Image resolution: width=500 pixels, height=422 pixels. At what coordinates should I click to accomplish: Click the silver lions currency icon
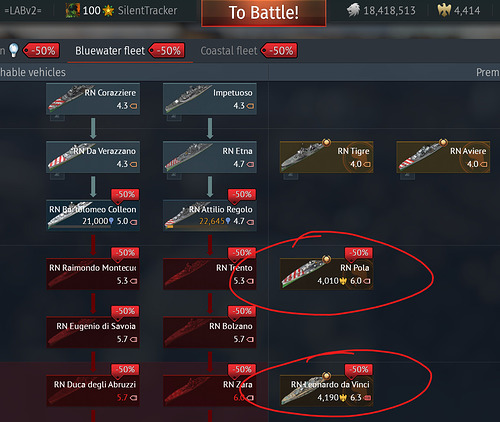[353, 10]
